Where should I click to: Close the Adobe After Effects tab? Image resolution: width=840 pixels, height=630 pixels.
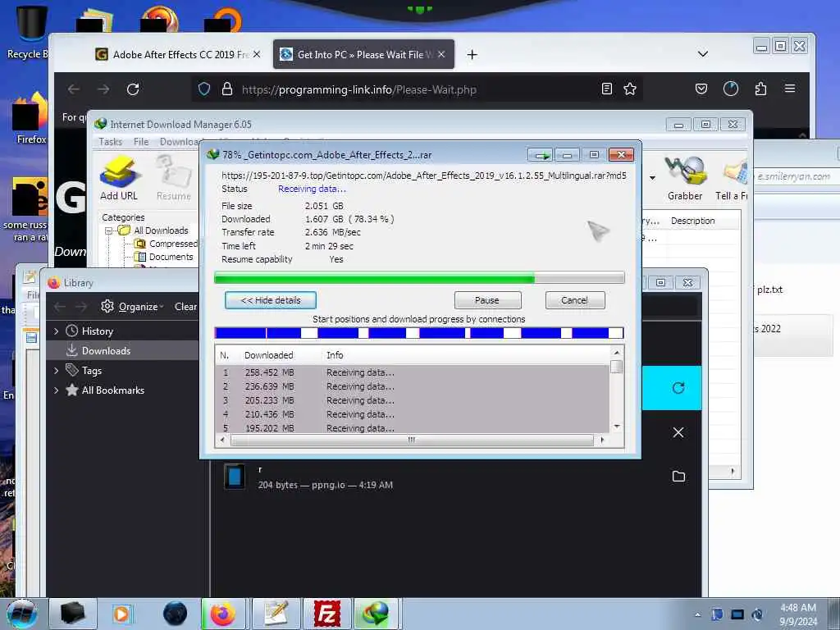257,54
